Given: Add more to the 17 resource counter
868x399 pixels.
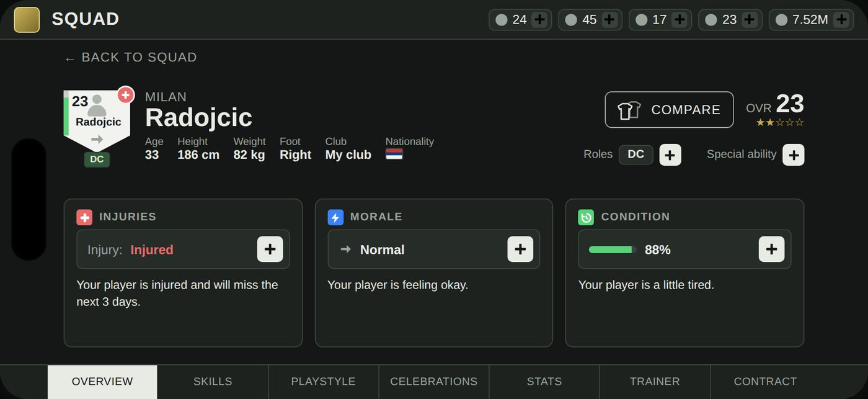Looking at the screenshot, I should tap(680, 20).
